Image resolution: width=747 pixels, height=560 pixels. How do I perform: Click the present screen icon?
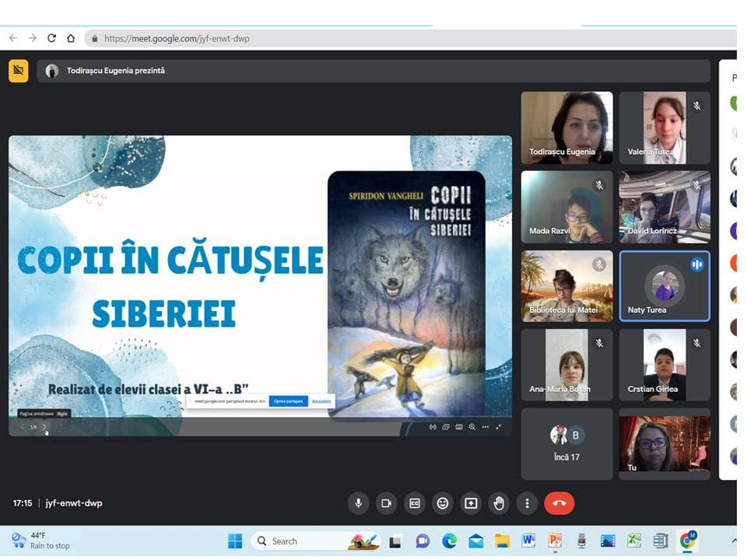471,503
